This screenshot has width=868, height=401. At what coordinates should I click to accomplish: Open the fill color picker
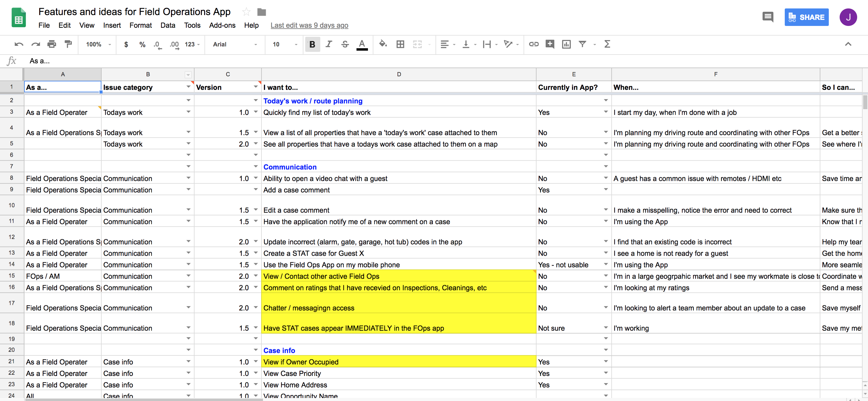click(383, 44)
